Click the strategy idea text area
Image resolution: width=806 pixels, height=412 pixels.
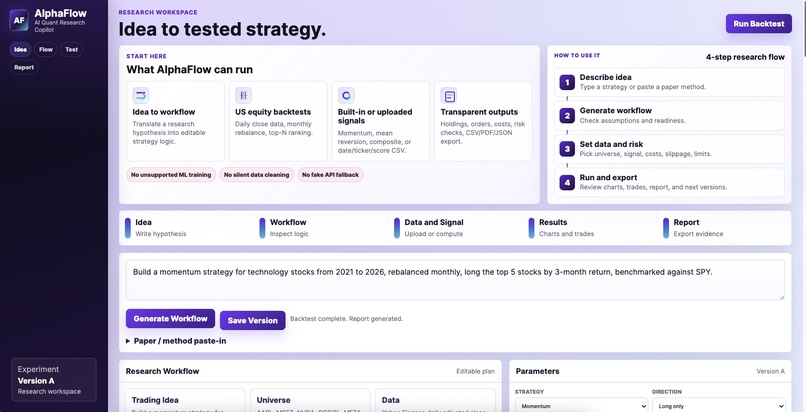tap(455, 280)
